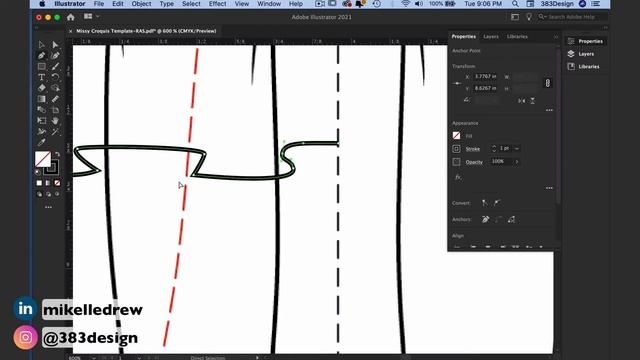Open Layers from collapsed panel dock
640x360 pixels.
tap(581, 54)
